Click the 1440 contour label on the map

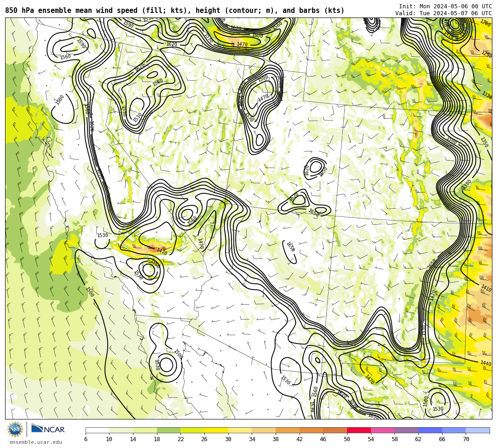click(x=485, y=363)
